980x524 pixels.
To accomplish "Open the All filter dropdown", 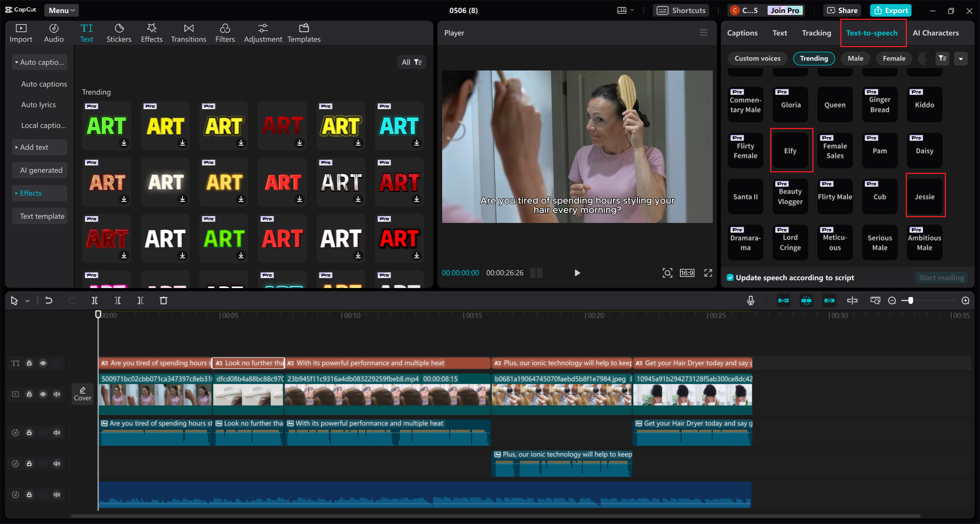I will (412, 62).
